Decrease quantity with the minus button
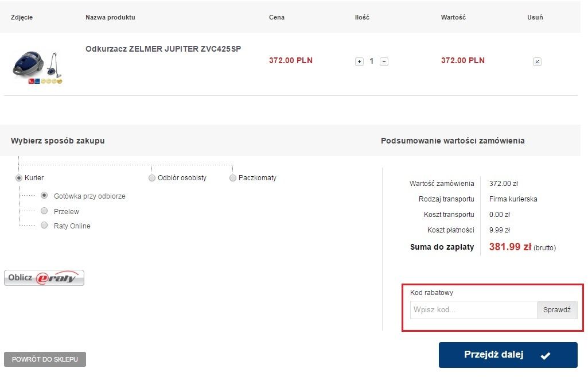This screenshot has height=380, width=588. [384, 61]
